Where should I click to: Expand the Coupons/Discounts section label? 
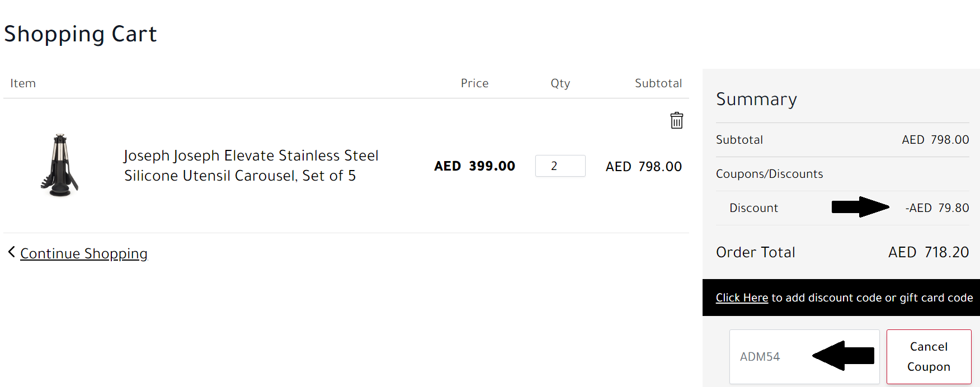pyautogui.click(x=769, y=174)
